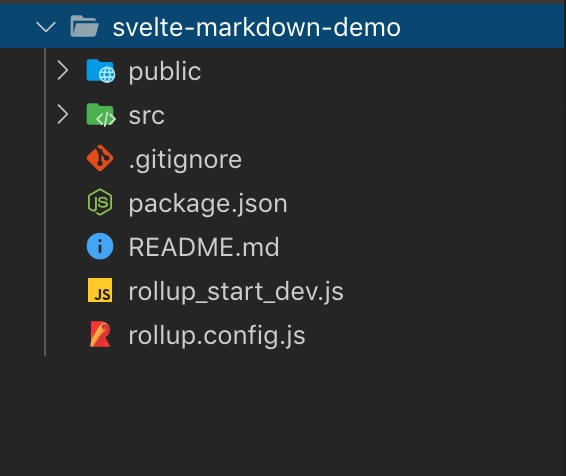
Task: Open the public folder label
Action: point(165,72)
